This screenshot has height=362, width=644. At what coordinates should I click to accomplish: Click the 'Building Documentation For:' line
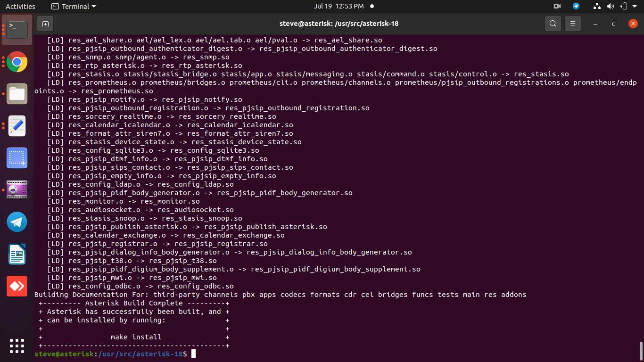(280, 295)
